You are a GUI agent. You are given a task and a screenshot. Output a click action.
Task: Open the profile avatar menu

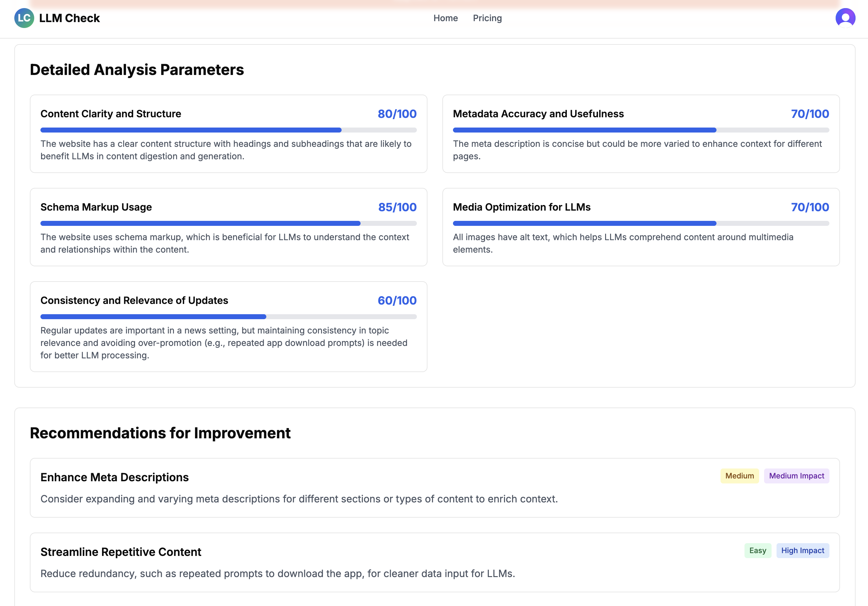[846, 18]
